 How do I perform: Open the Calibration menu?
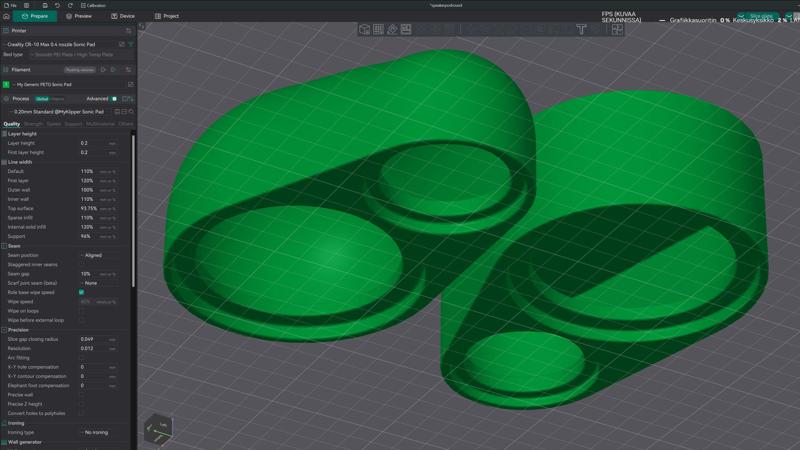click(x=93, y=5)
